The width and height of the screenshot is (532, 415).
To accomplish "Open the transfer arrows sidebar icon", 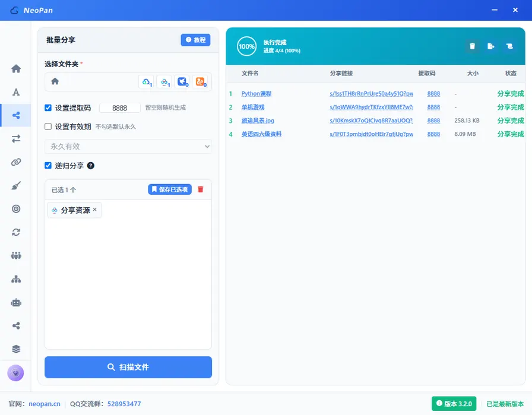I will tap(16, 139).
